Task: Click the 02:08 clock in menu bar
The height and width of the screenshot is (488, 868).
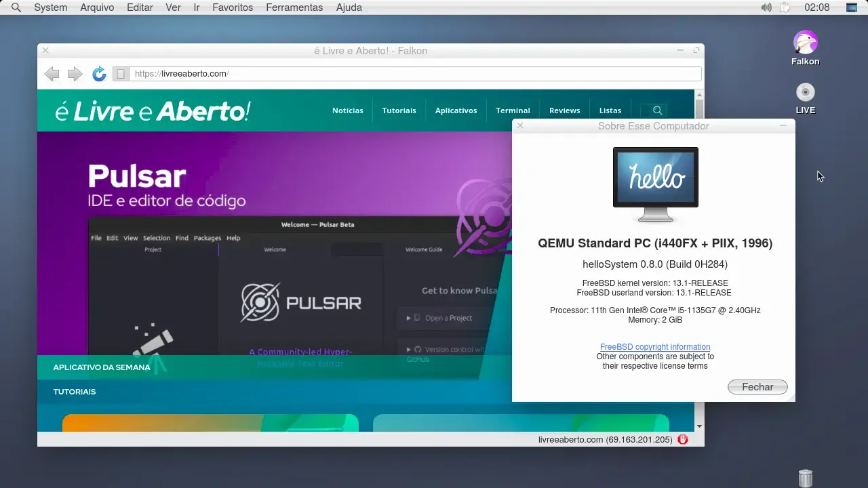Action: coord(816,7)
